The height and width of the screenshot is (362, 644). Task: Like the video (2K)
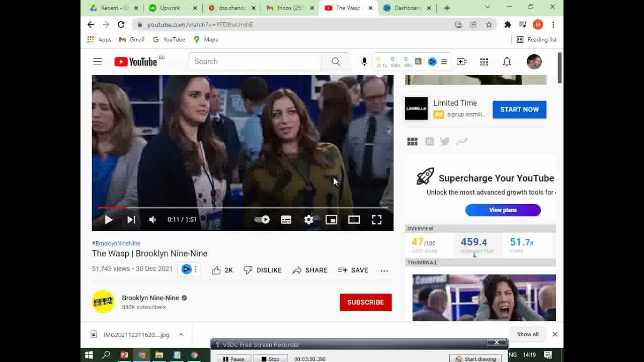(222, 270)
